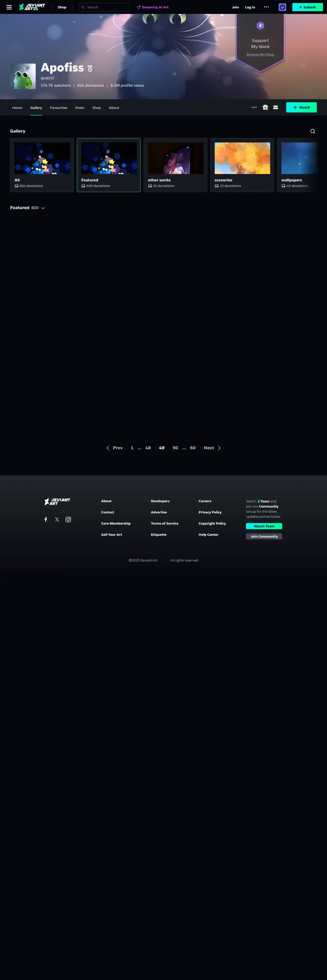Click the Prev arrow pagination control

coord(114,448)
